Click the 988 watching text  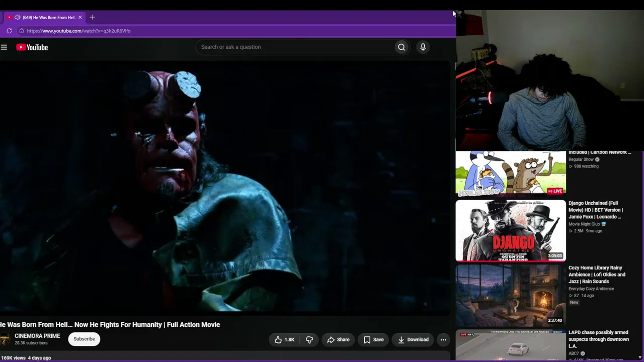click(x=586, y=166)
